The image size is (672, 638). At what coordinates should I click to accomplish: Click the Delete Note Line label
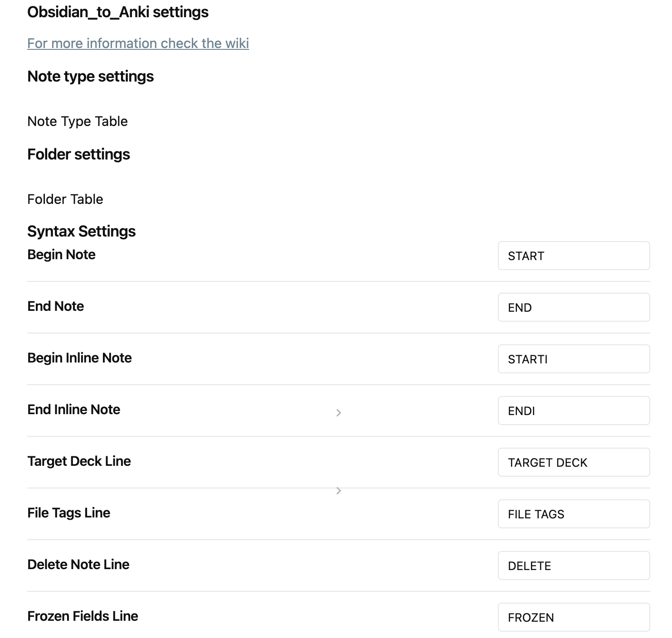pos(78,565)
